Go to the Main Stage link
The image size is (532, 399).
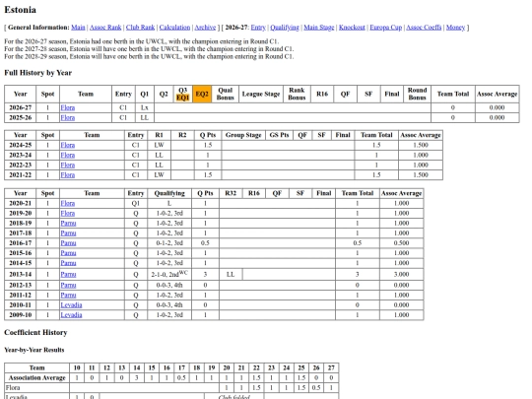(x=318, y=28)
